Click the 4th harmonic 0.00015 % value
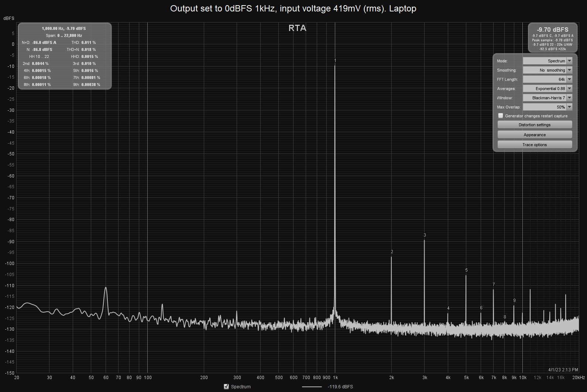Viewport: 587px width, 392px height. point(41,71)
